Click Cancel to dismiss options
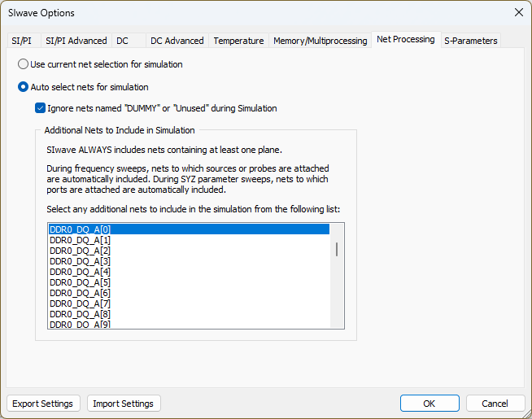Screen dimensions: 532x419 [x=495, y=404]
